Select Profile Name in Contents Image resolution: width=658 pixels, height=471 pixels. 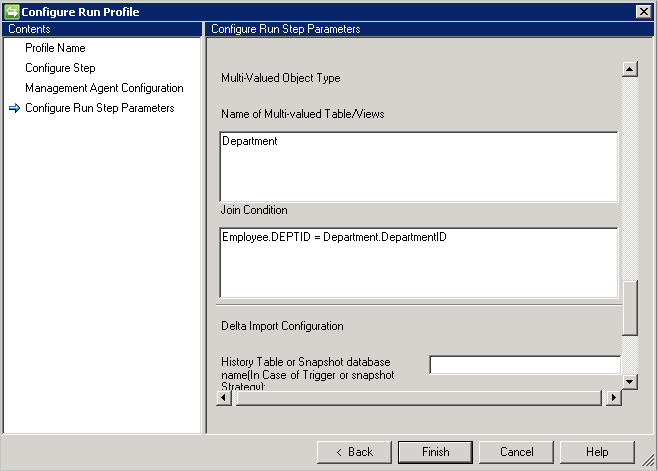(55, 48)
